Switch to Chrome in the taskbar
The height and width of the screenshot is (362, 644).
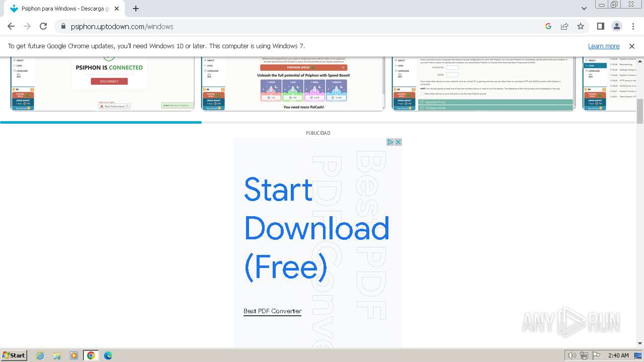[91, 355]
